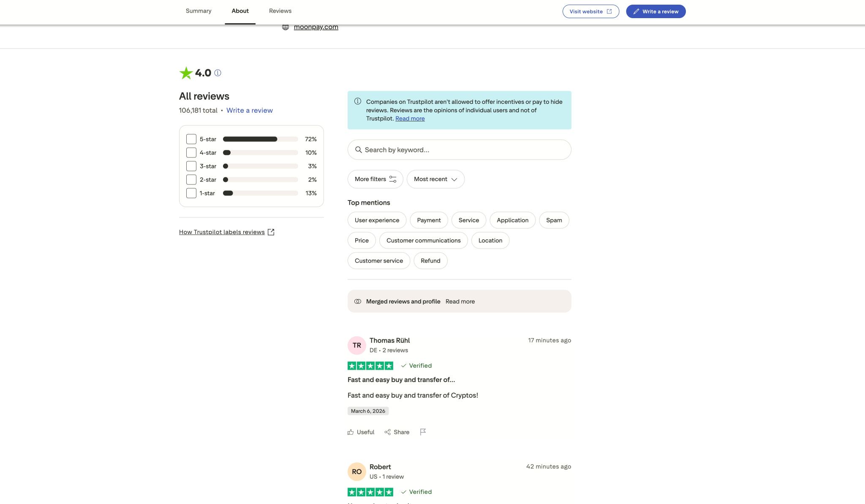Click the 5-star 72% progress bar
This screenshot has width=865, height=504.
[260, 139]
